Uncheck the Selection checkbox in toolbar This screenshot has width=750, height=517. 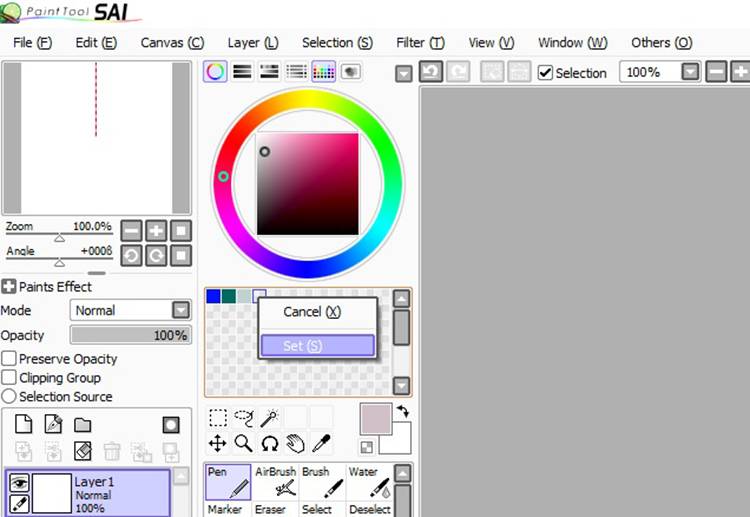coord(545,73)
